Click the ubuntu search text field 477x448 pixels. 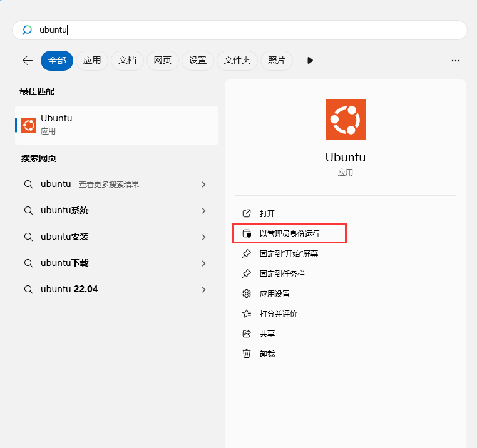tap(239, 30)
